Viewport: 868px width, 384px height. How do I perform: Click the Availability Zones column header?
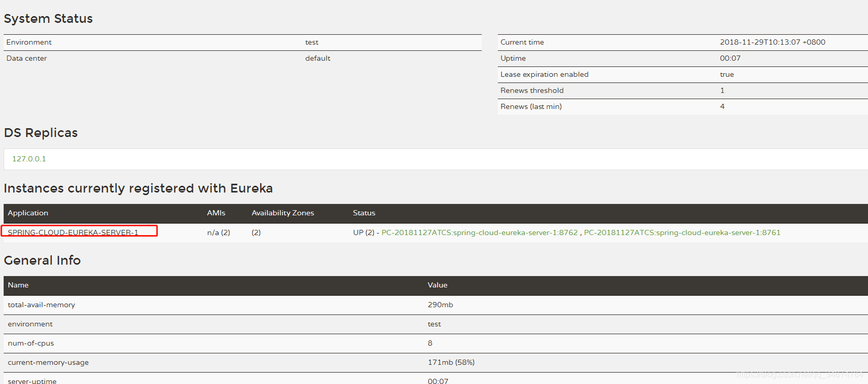[283, 213]
